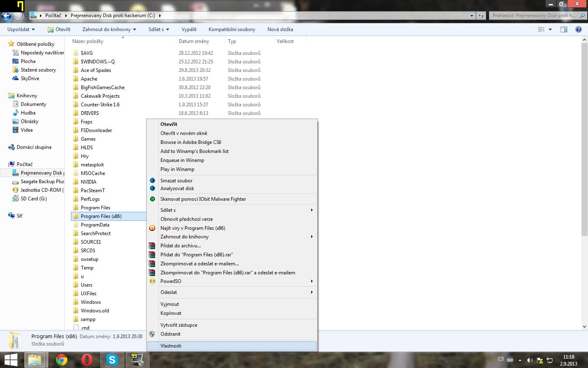Click the PowerISO disc icon
Viewport: 588px width, 368px height.
[152, 281]
